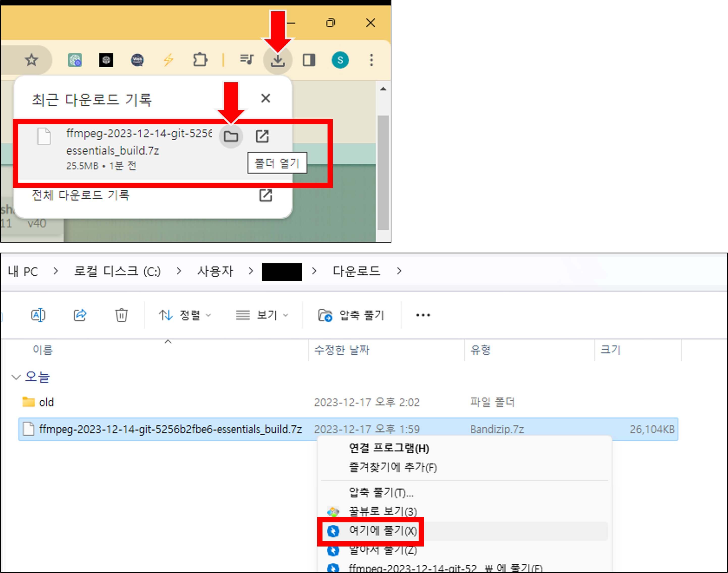Open the Extensions puzzle icon
The height and width of the screenshot is (573, 728).
coord(200,60)
